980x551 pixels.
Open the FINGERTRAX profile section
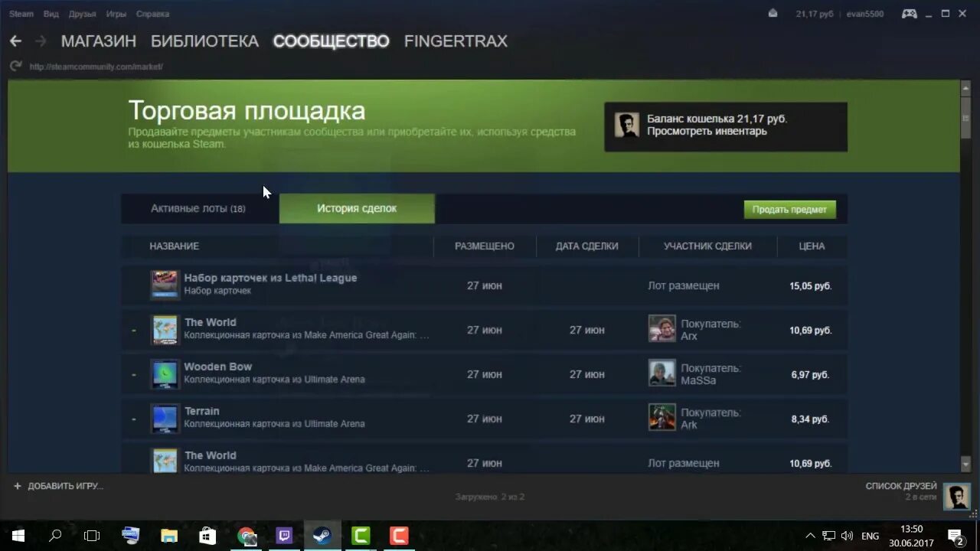click(456, 41)
